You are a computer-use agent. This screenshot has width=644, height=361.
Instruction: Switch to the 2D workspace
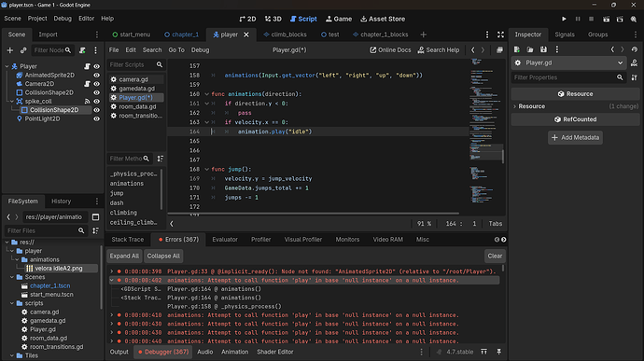point(247,19)
